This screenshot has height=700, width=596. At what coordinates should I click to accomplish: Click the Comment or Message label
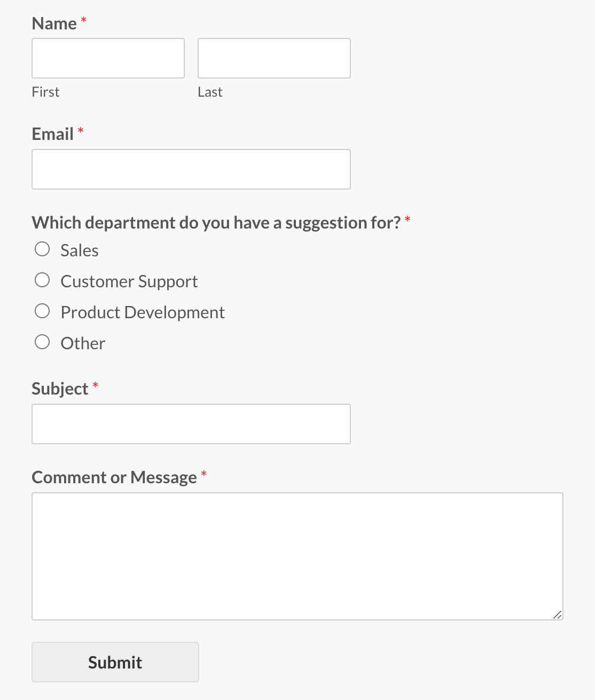(x=114, y=477)
